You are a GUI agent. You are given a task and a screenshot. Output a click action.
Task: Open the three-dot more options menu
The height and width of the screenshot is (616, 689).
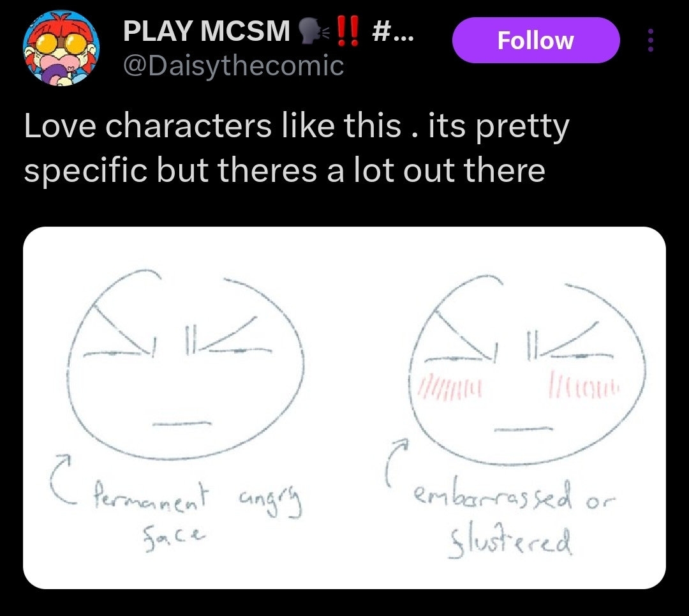651,40
